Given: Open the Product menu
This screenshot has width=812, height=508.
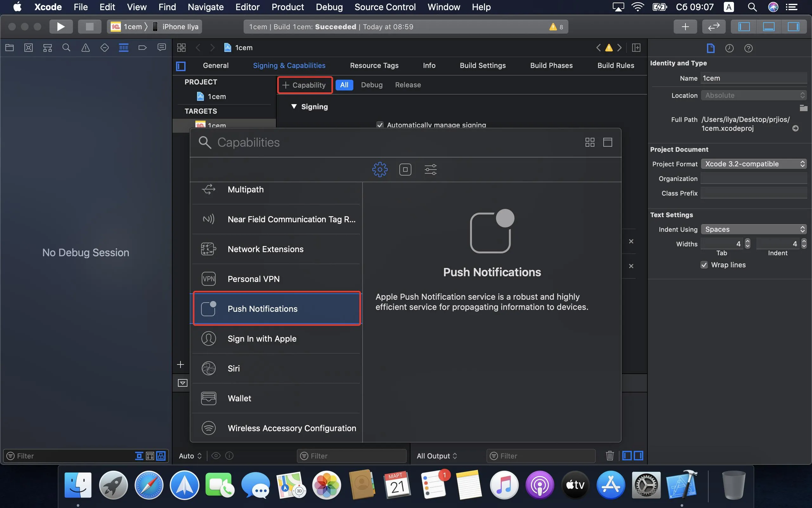Looking at the screenshot, I should pyautogui.click(x=288, y=7).
